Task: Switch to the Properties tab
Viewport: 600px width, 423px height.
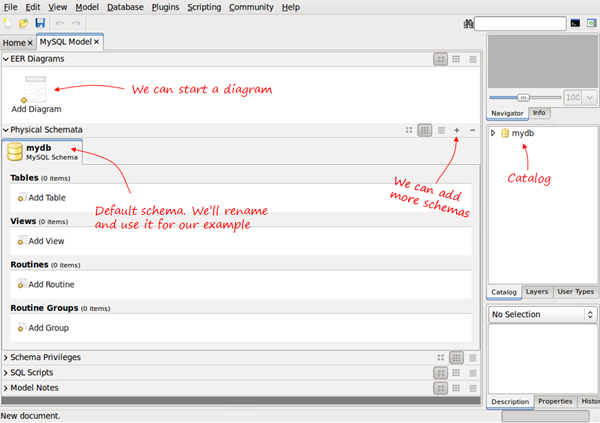Action: coord(555,401)
